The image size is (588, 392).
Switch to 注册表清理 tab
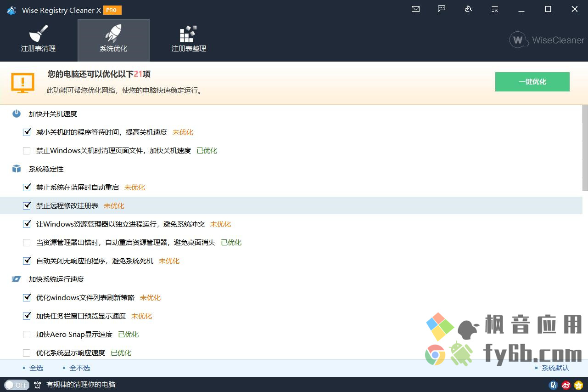coord(38,40)
